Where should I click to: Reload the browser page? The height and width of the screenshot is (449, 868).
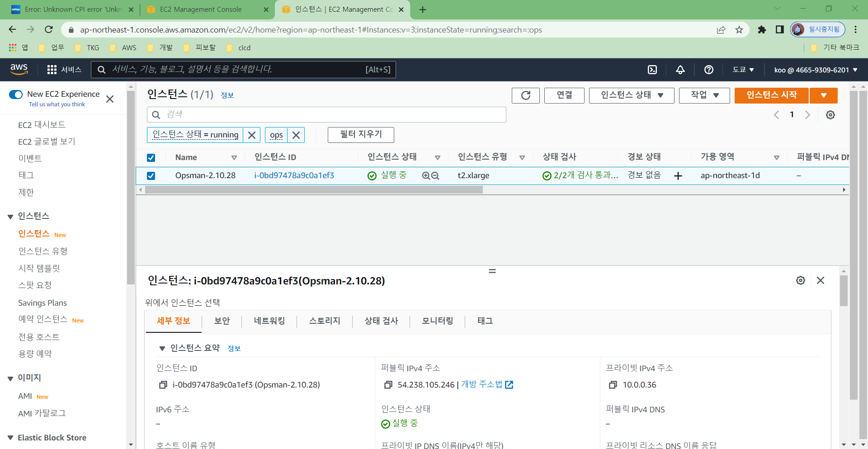click(x=49, y=30)
